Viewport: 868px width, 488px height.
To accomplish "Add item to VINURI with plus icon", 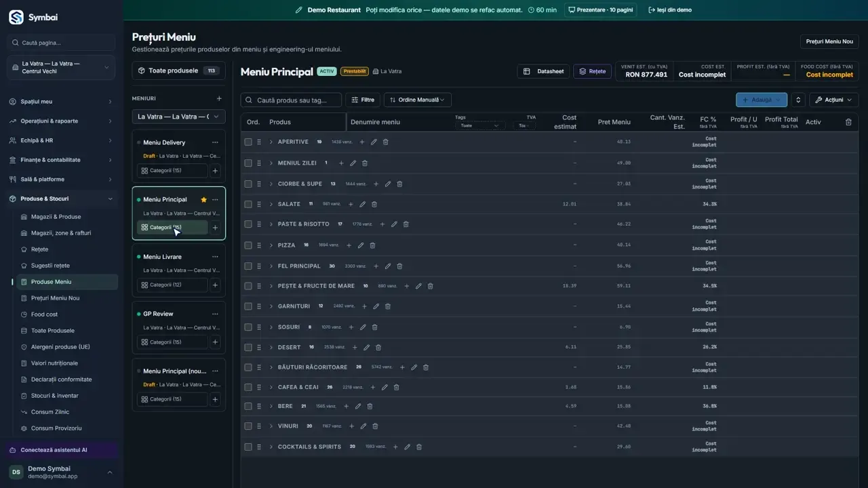I will pyautogui.click(x=351, y=426).
